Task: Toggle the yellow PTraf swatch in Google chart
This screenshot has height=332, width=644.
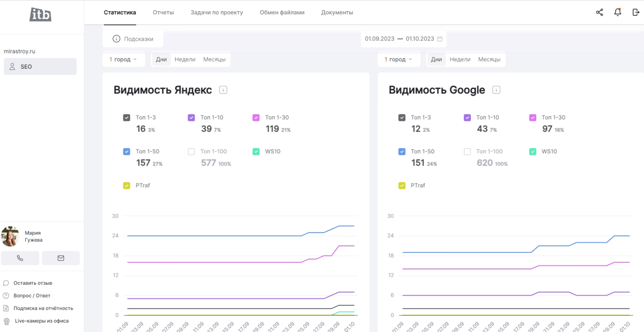Action: 402,185
